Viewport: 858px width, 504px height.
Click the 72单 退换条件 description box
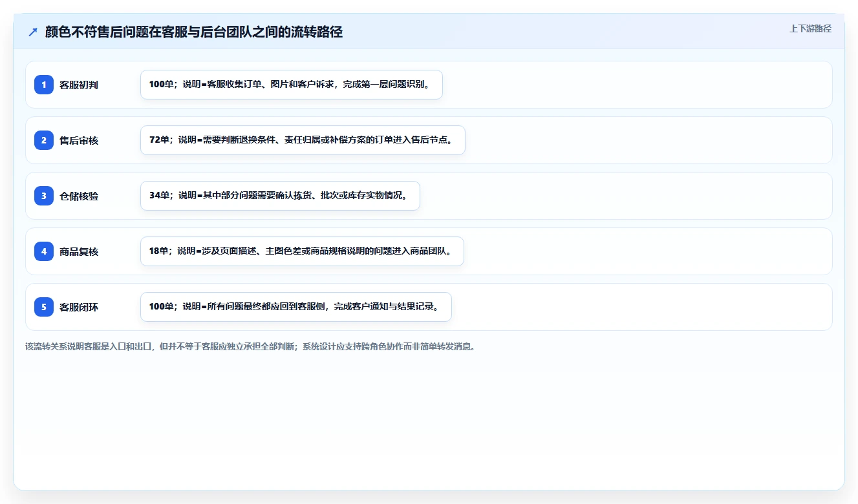tap(303, 140)
